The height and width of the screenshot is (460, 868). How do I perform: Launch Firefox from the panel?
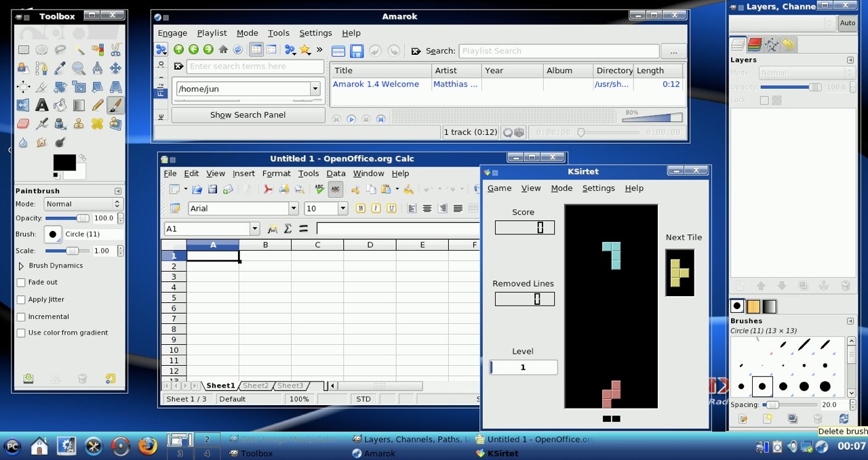coord(148,446)
